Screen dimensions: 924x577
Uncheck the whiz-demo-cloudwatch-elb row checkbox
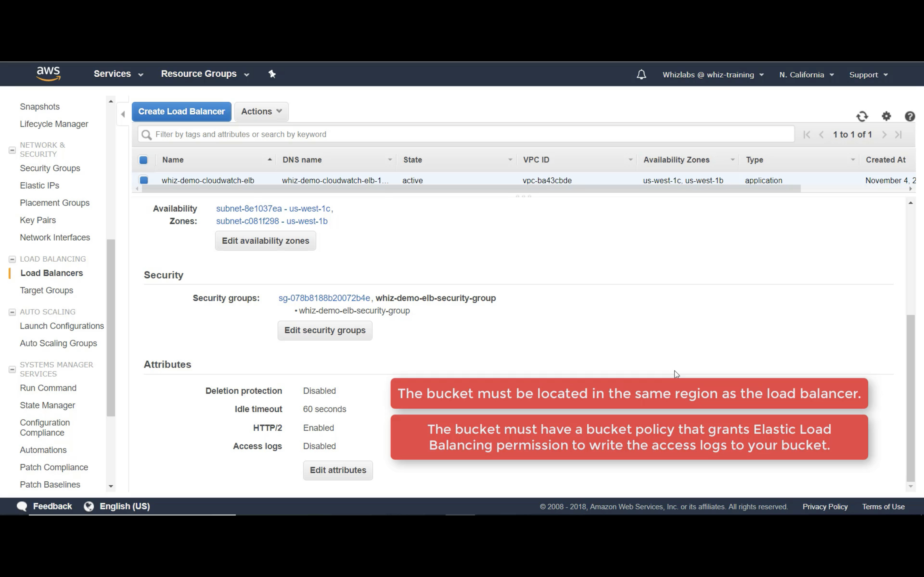pyautogui.click(x=144, y=180)
